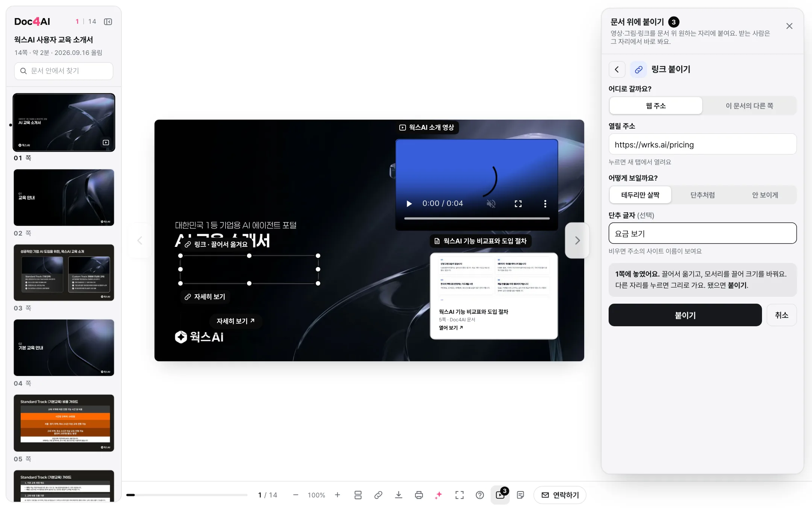Cancel link attachment with 취소 button
The width and height of the screenshot is (812, 508).
point(782,315)
